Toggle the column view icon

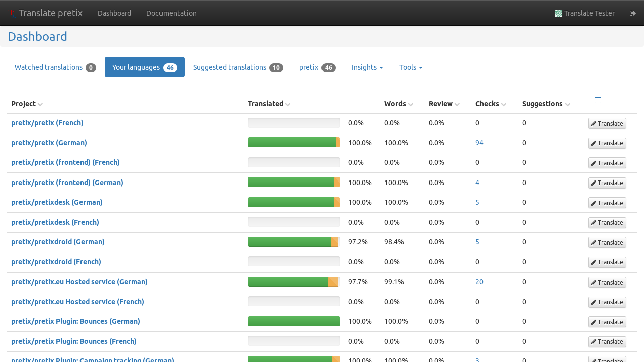pyautogui.click(x=598, y=101)
